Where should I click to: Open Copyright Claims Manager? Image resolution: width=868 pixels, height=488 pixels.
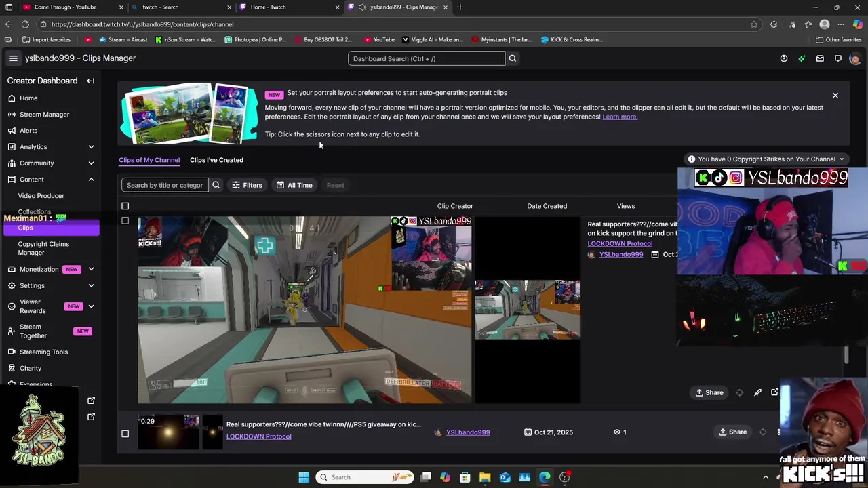[x=43, y=248]
